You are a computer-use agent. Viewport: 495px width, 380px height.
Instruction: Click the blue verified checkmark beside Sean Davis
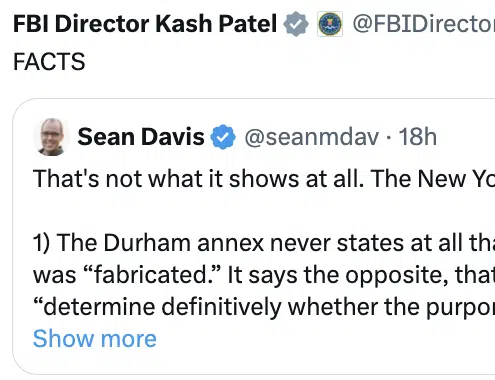coord(223,137)
